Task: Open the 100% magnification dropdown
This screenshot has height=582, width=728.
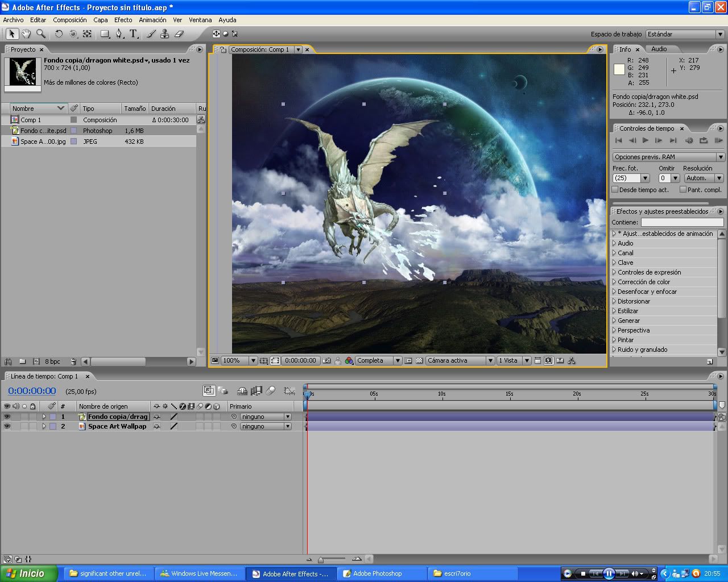Action: point(238,360)
